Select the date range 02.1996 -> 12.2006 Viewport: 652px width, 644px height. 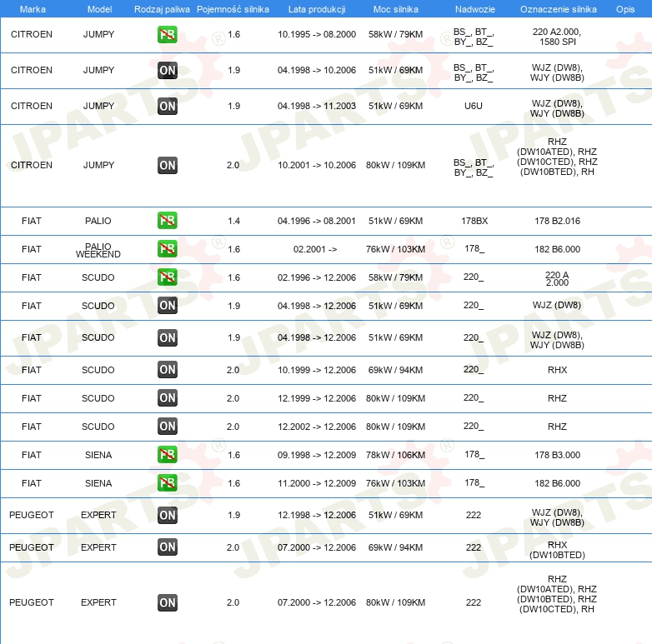click(x=317, y=277)
